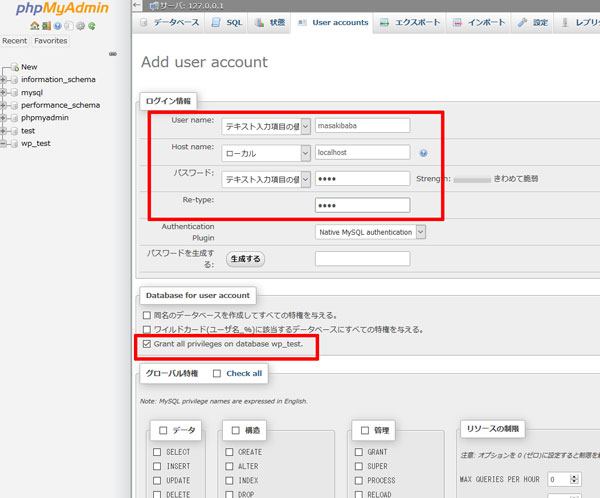
Task: Open the Authentication Plugin dropdown
Action: [x=370, y=232]
